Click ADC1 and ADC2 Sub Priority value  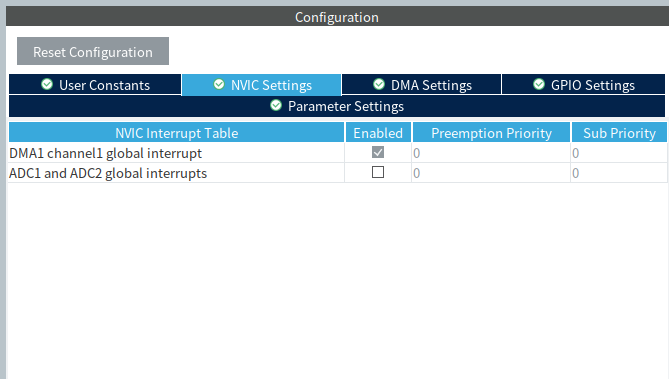pos(619,173)
